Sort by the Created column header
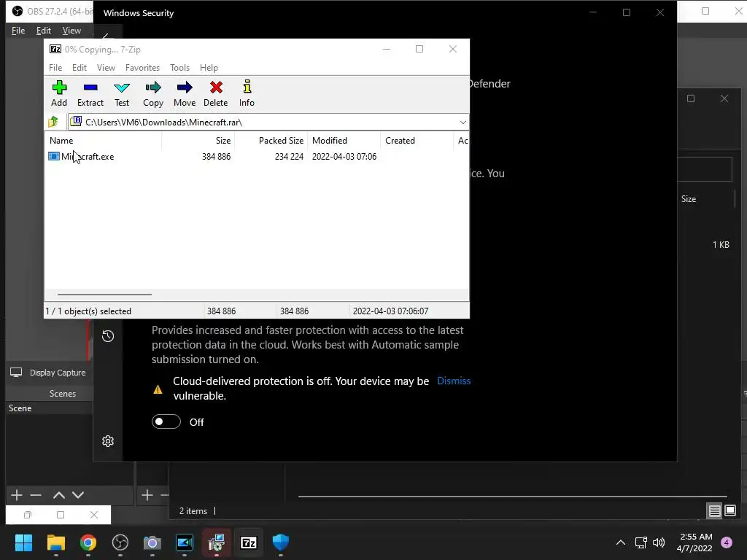The image size is (747, 560). pyautogui.click(x=417, y=141)
